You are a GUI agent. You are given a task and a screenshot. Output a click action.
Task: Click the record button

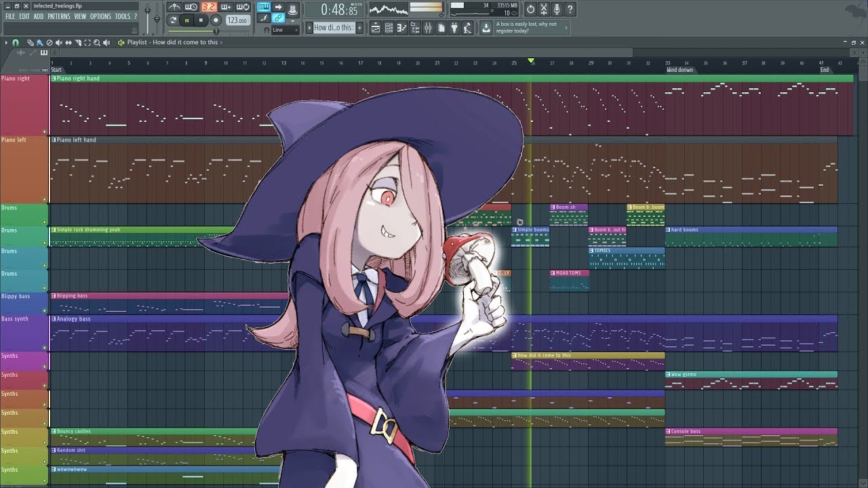point(216,20)
